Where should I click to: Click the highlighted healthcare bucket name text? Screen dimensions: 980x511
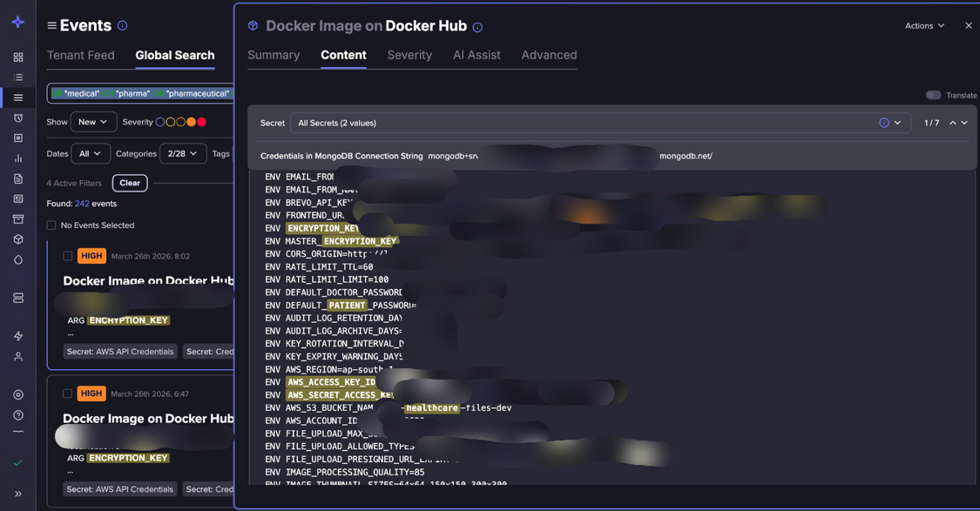click(432, 408)
